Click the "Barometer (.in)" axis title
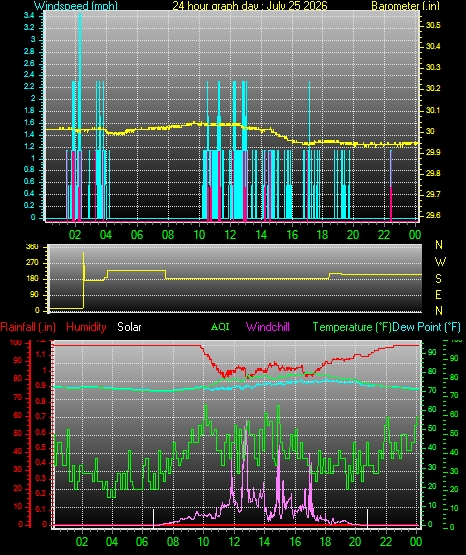This screenshot has height=555, width=466. tap(405, 5)
